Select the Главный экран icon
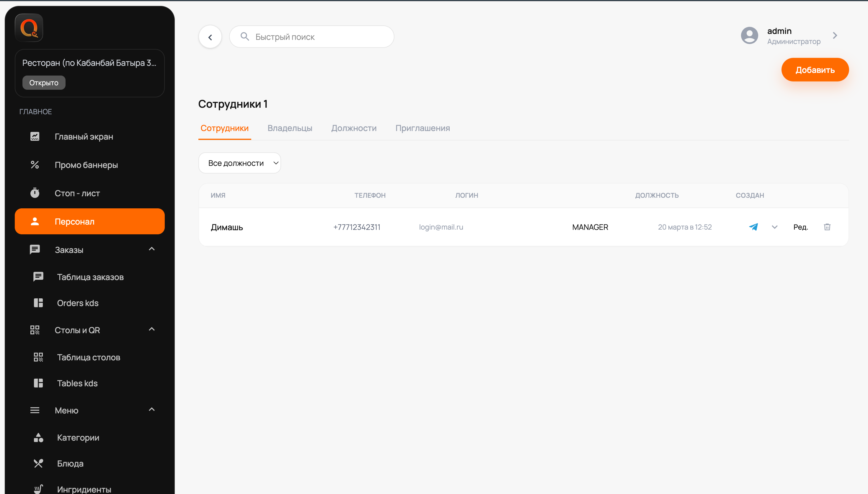This screenshot has width=868, height=494. (x=35, y=136)
